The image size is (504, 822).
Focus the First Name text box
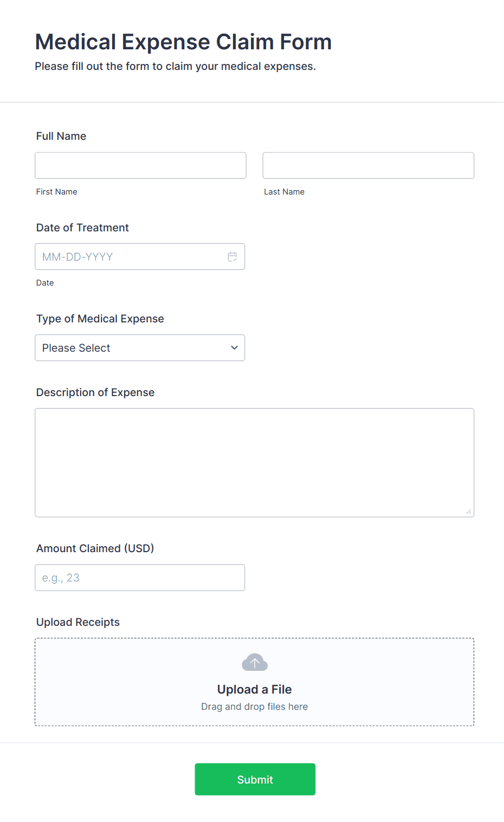(140, 165)
